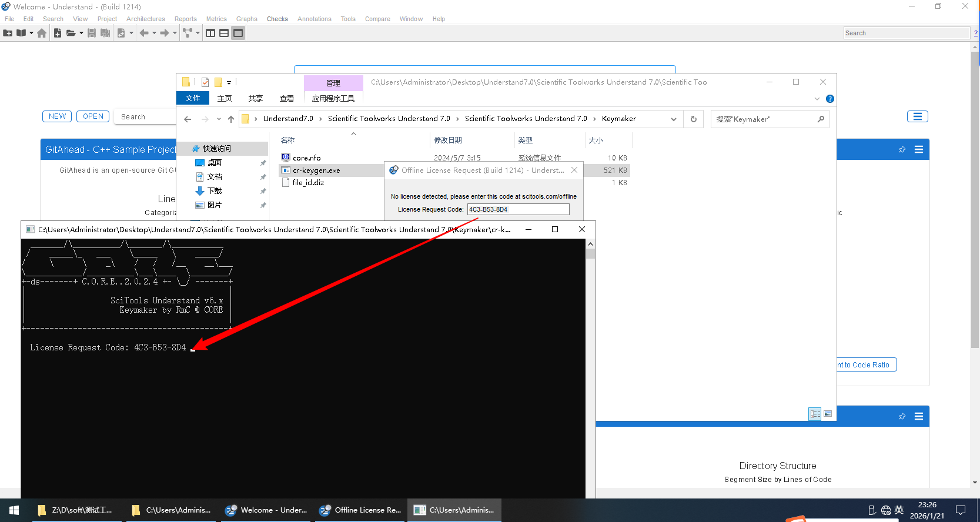Click the refresh icon beside Explorer address bar
The image size is (980, 522).
pyautogui.click(x=694, y=119)
